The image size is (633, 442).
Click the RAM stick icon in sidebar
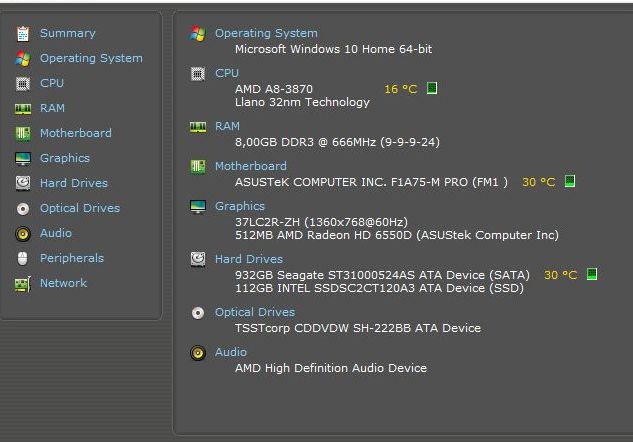[23, 109]
